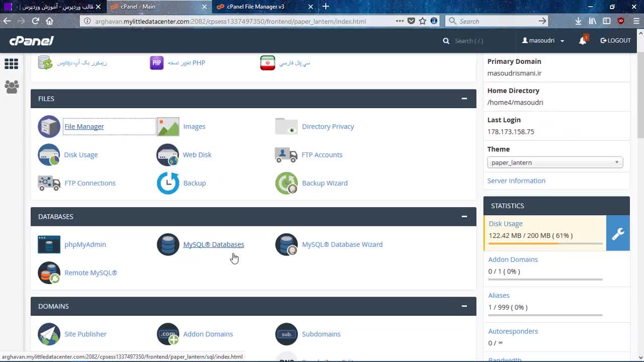The image size is (644, 362).
Task: Click the Disk Usage wrench icon
Action: [618, 233]
